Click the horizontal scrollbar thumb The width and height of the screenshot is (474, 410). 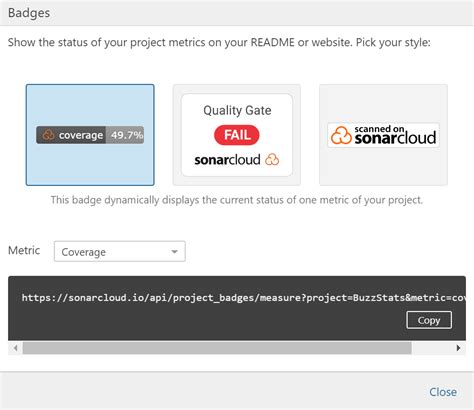pos(217,348)
